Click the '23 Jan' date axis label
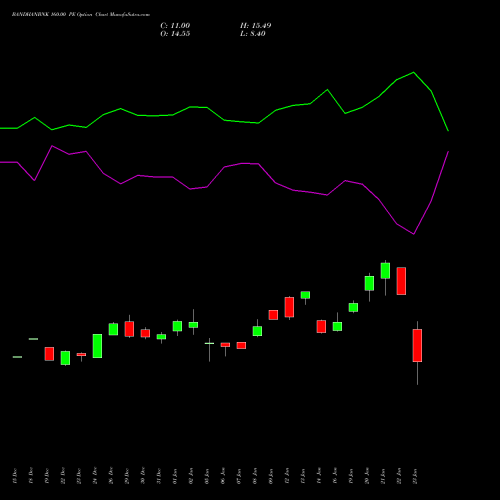 (415, 476)
